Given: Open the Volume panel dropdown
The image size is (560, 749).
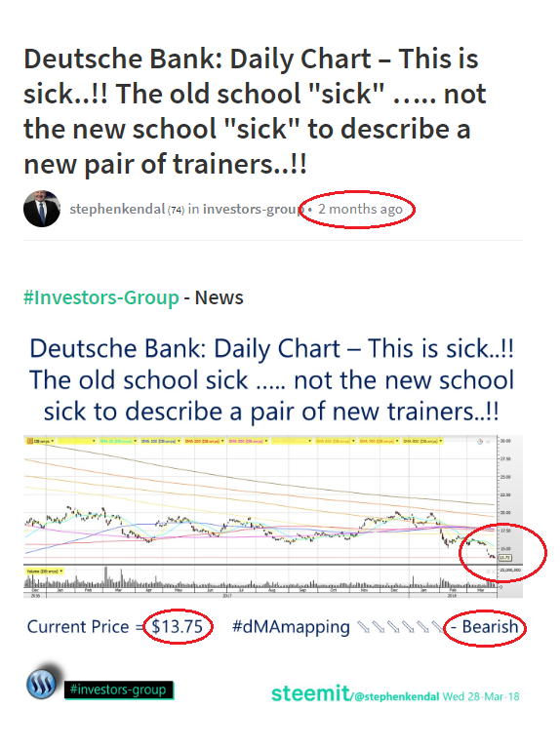Looking at the screenshot, I should click(x=45, y=571).
